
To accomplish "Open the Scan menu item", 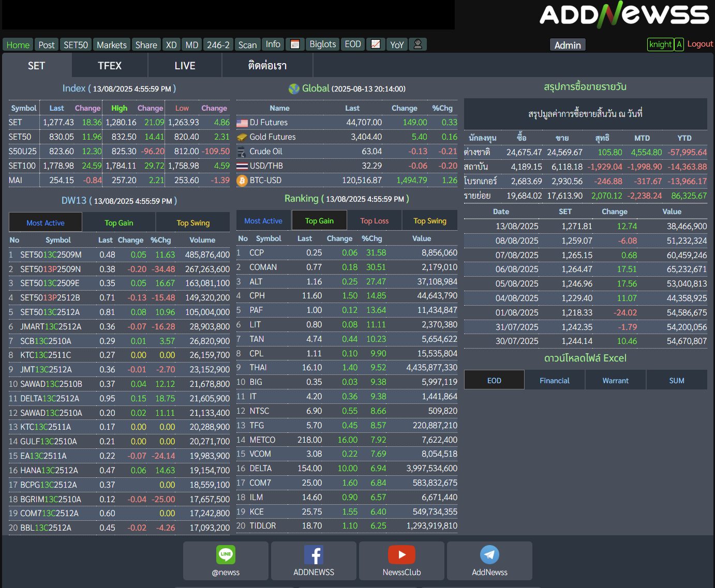I will 247,45.
